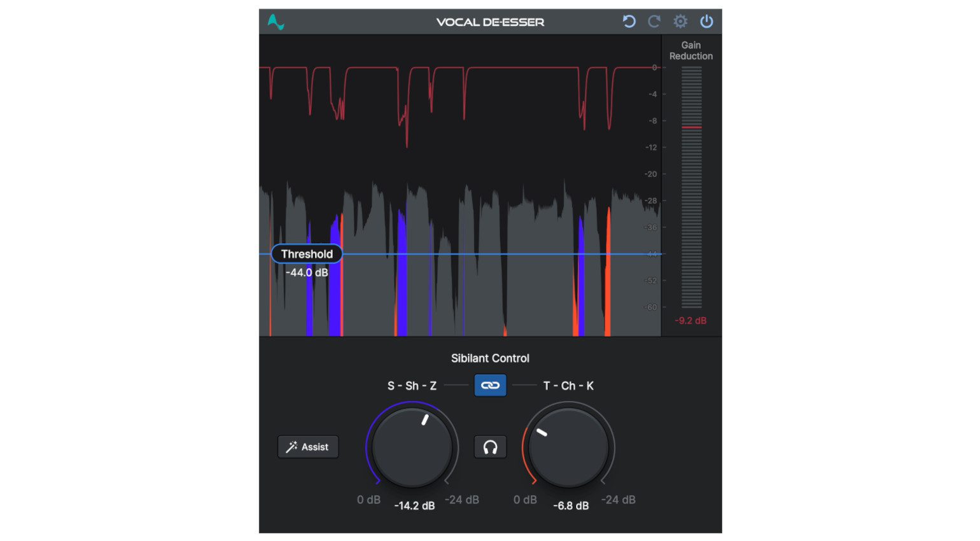Screen dimensions: 980x541
Task: Run the Assist auto-setup
Action: [x=308, y=447]
